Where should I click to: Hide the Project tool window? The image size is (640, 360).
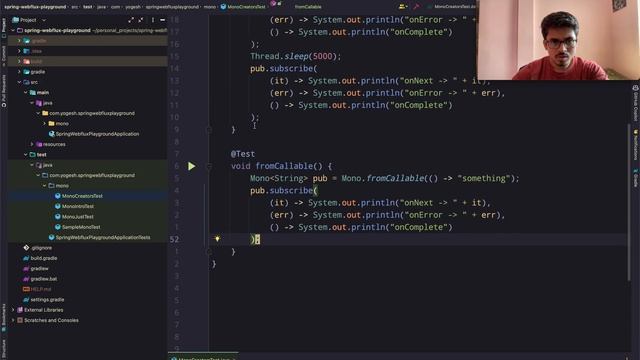pyautogui.click(x=162, y=20)
